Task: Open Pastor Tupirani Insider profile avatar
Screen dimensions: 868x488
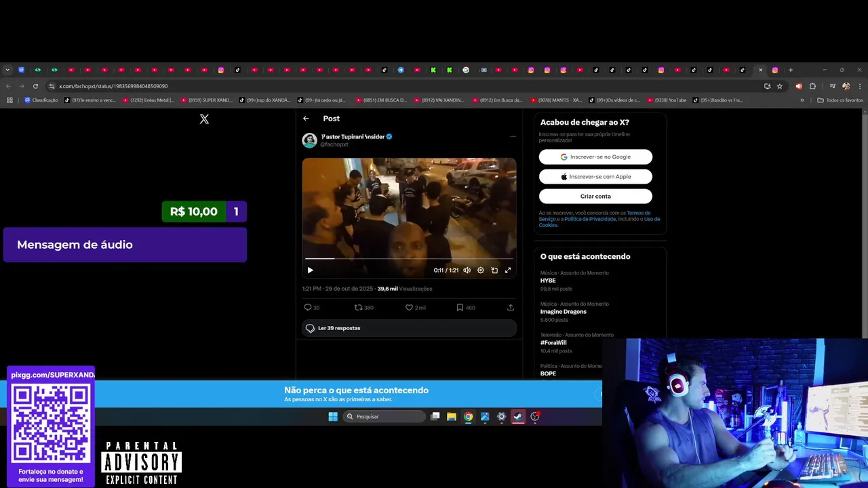Action: pyautogui.click(x=309, y=140)
